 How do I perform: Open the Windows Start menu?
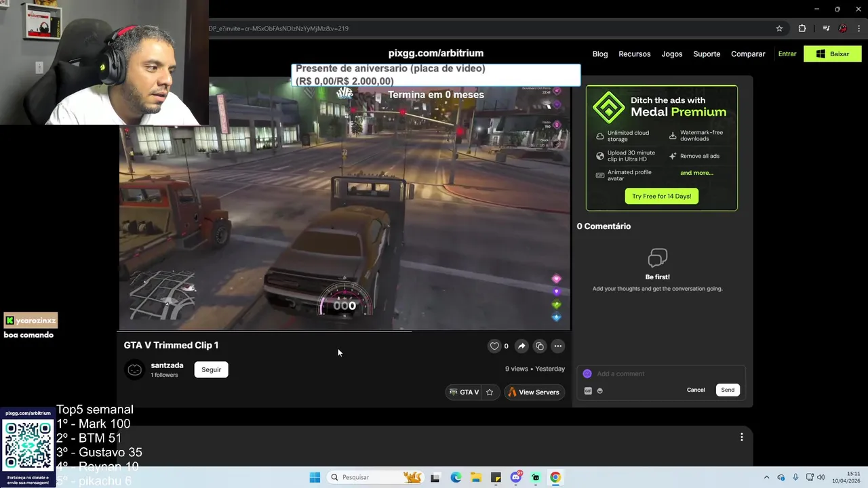(x=315, y=477)
